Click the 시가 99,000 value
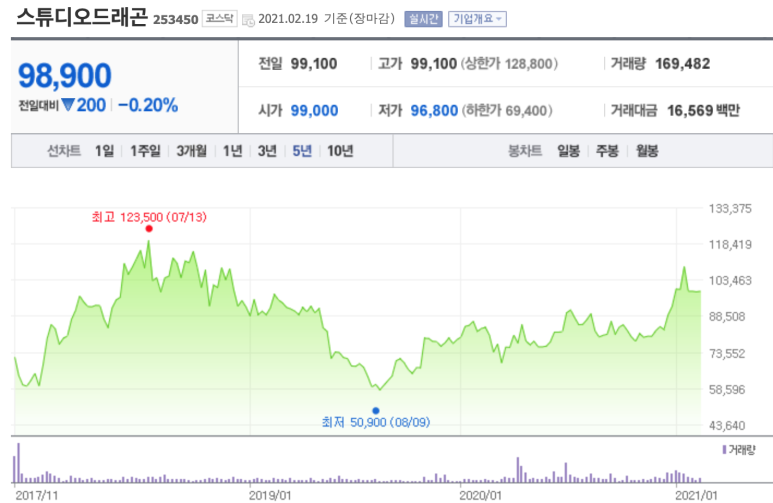The height and width of the screenshot is (503, 773). tap(314, 110)
